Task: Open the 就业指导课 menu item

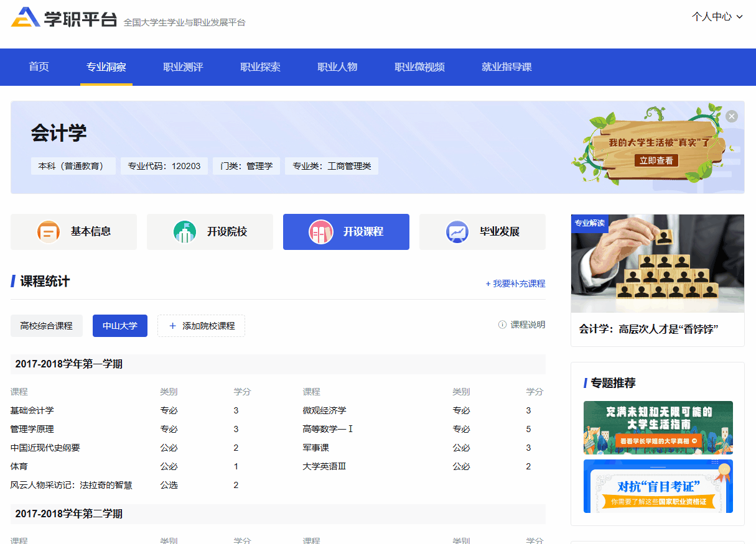Action: tap(507, 67)
